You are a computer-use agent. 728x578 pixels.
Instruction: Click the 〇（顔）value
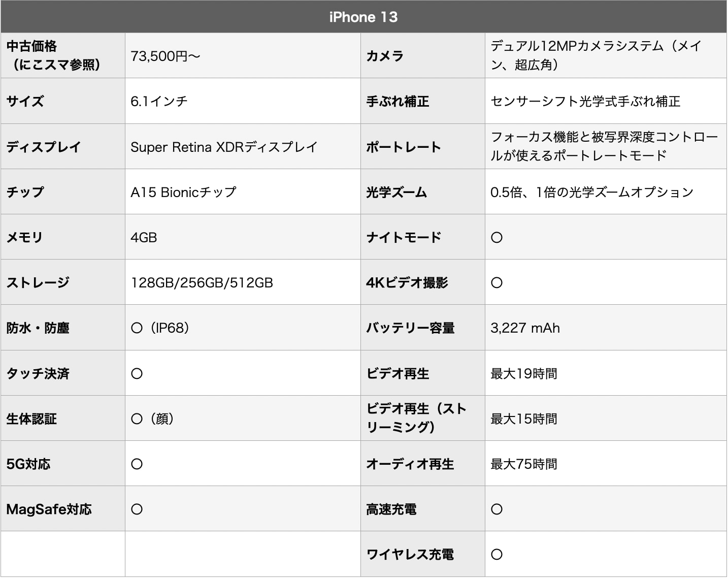click(152, 419)
